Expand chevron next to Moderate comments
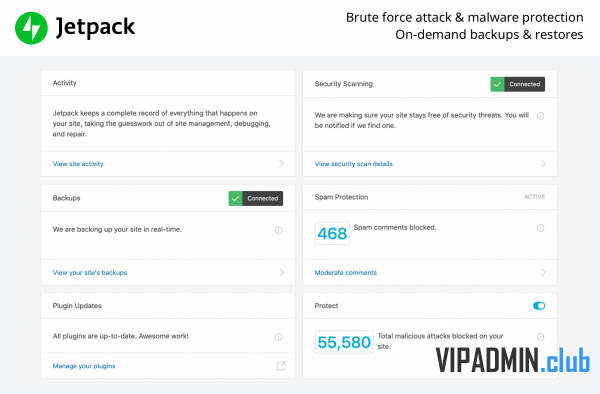 (x=543, y=272)
